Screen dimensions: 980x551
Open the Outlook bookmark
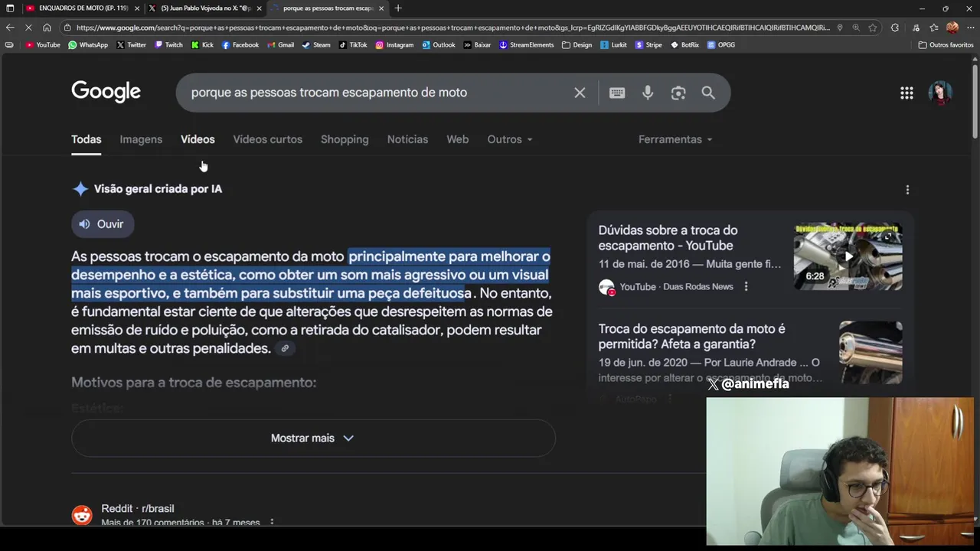[x=438, y=45]
